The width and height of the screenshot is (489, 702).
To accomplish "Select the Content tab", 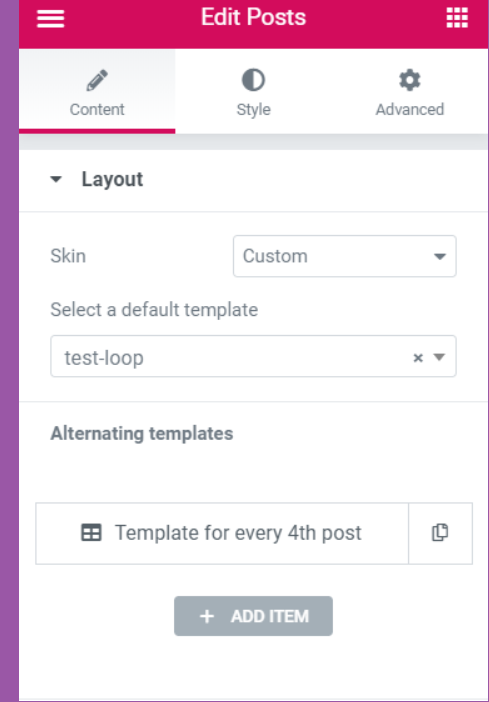I will click(x=97, y=91).
